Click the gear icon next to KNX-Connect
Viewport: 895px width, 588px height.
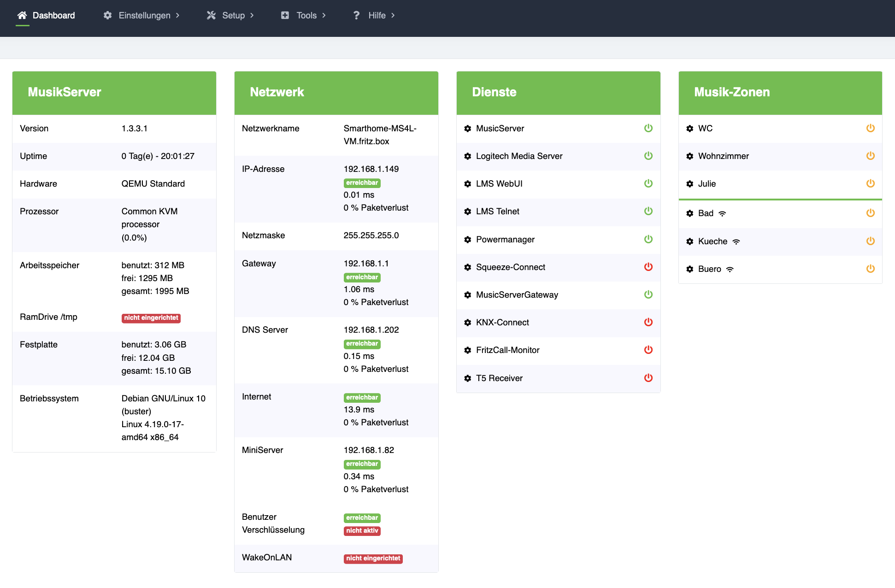click(x=467, y=323)
